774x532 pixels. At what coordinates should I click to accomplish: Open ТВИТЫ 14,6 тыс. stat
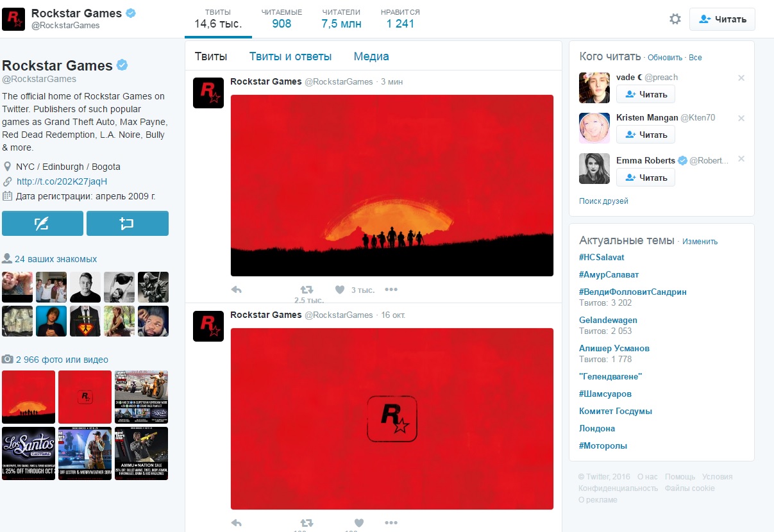(x=218, y=19)
